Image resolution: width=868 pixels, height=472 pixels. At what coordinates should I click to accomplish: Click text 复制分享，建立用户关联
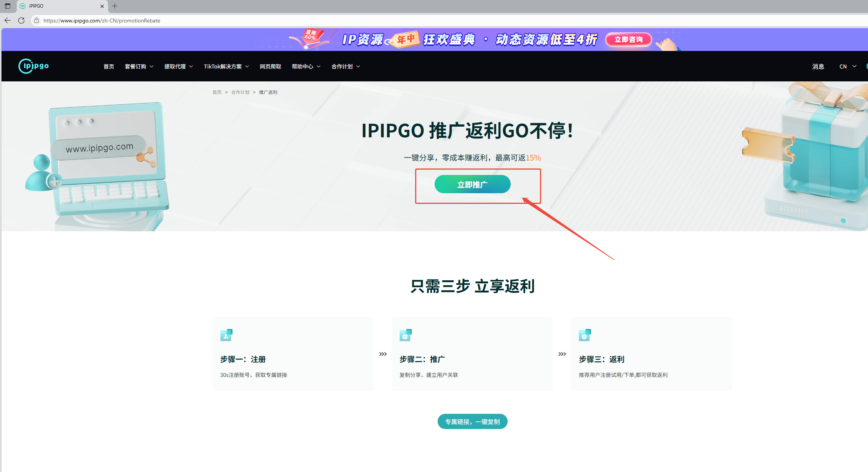pyautogui.click(x=428, y=375)
